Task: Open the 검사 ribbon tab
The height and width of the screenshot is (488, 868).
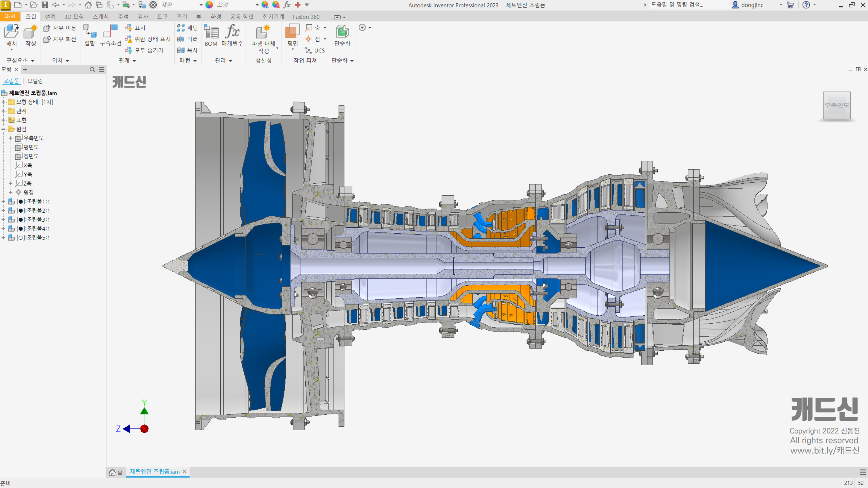Action: tap(143, 17)
